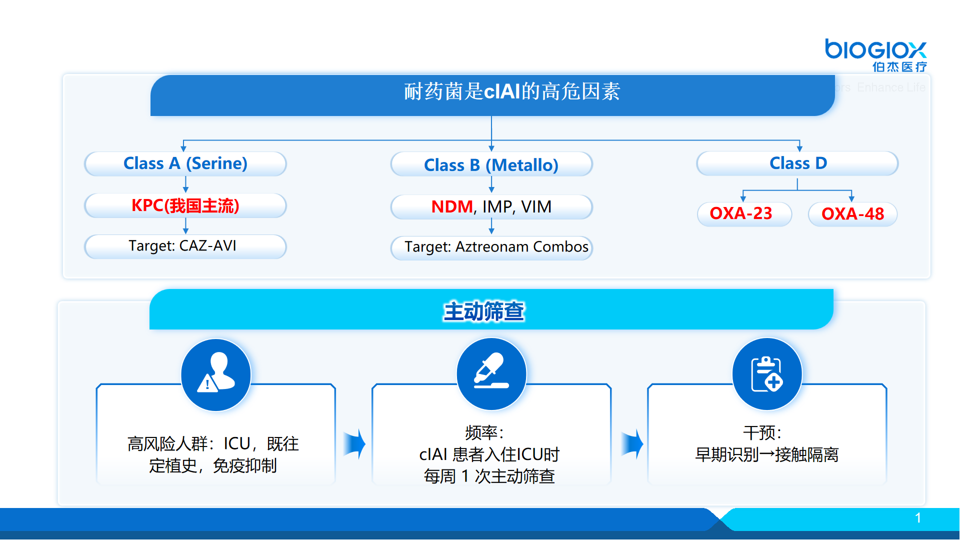Screen dimensions: 960x540
Task: Click the dropper sampling icon
Action: click(x=491, y=374)
